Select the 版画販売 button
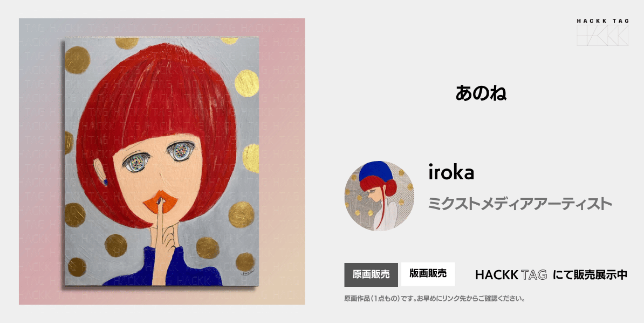This screenshot has height=323, width=644. point(428,274)
